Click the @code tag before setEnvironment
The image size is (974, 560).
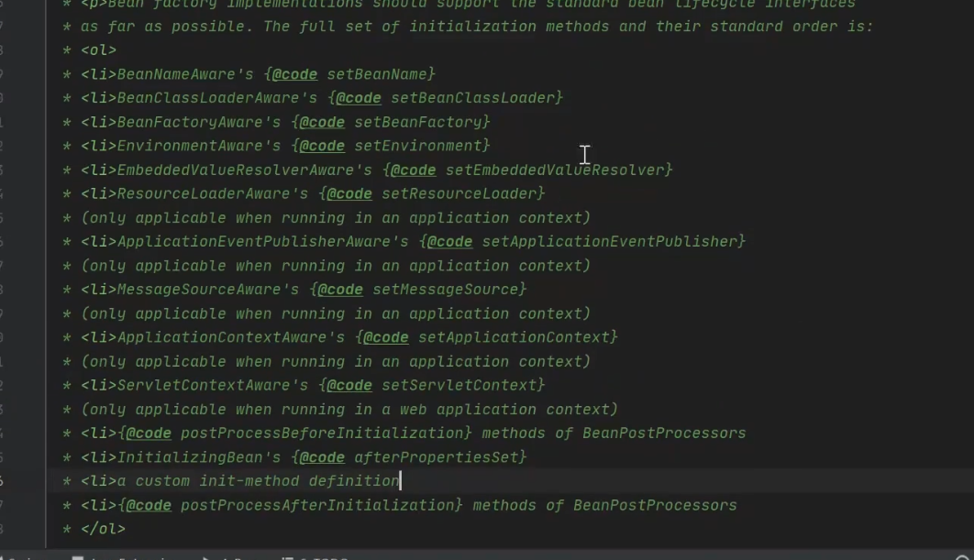[x=323, y=146]
